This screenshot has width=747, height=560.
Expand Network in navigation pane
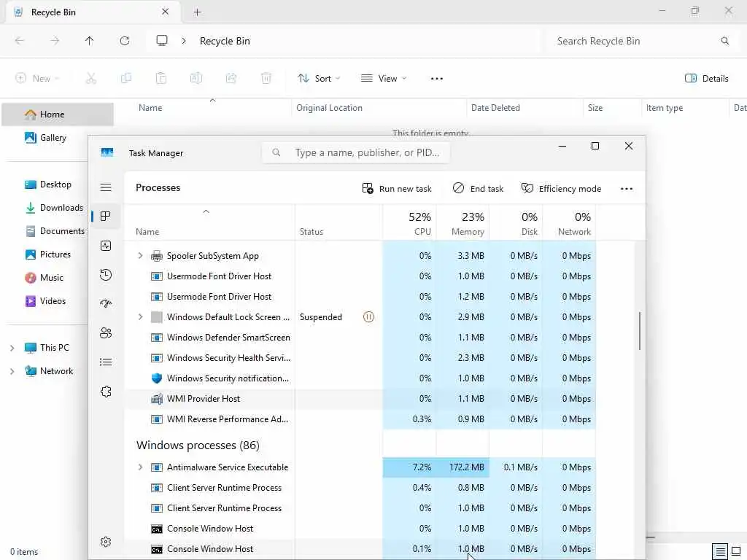point(12,371)
